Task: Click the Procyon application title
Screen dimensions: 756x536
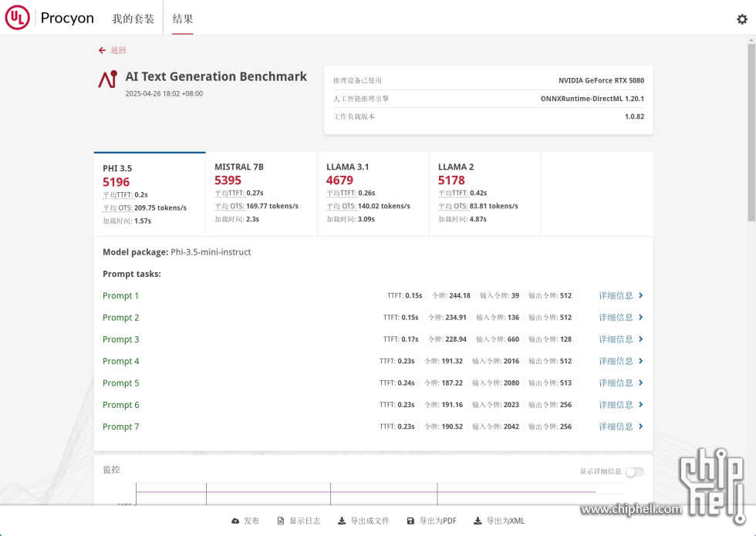Action: 67,18
